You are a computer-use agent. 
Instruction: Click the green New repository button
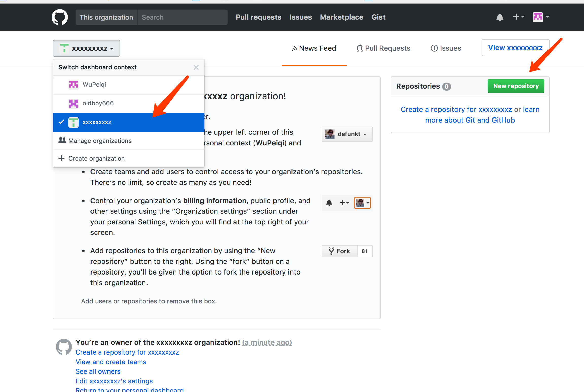(516, 86)
